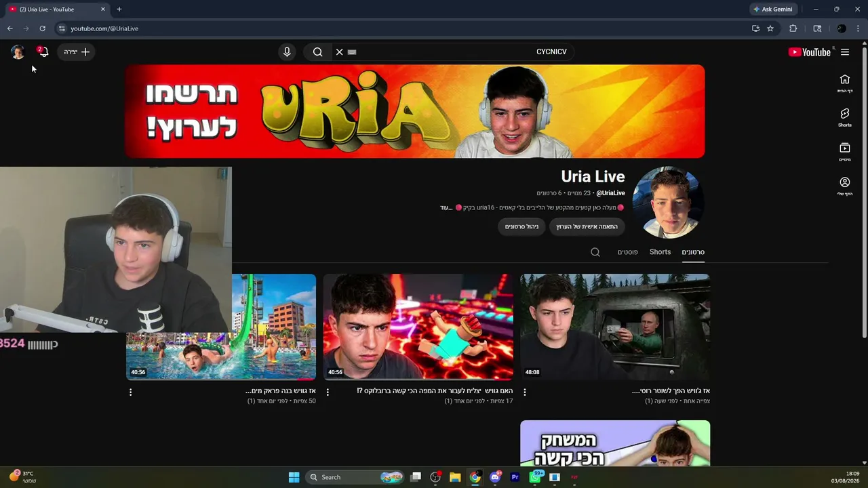Click the magnifier search button in header
This screenshot has height=488, width=868.
point(317,52)
